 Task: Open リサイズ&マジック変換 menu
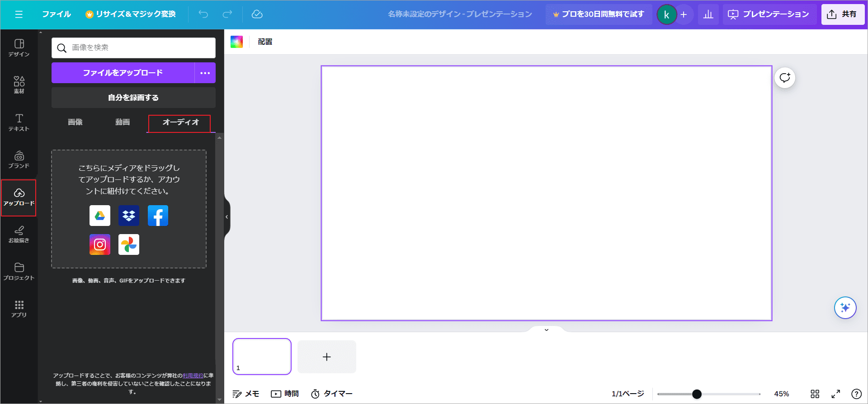[x=131, y=14]
